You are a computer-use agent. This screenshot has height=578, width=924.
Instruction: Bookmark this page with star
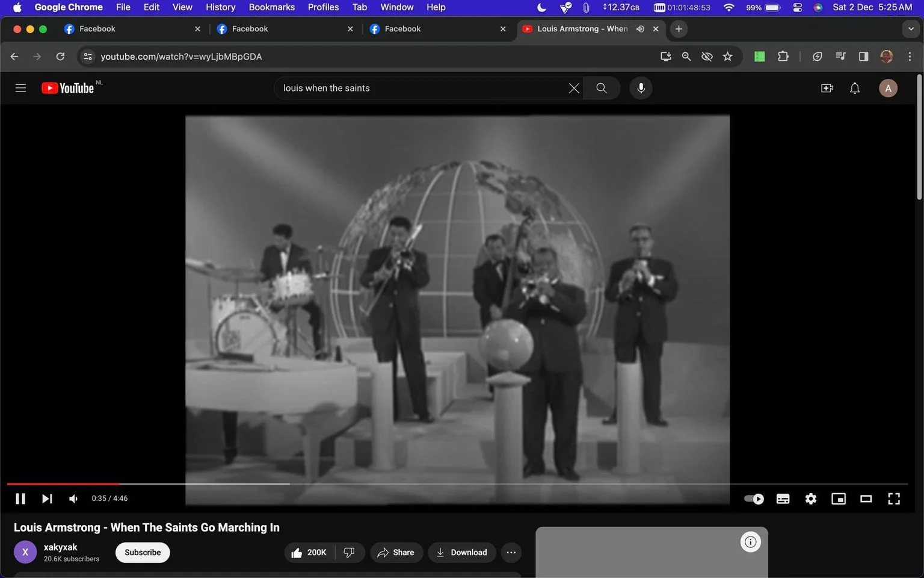point(728,57)
